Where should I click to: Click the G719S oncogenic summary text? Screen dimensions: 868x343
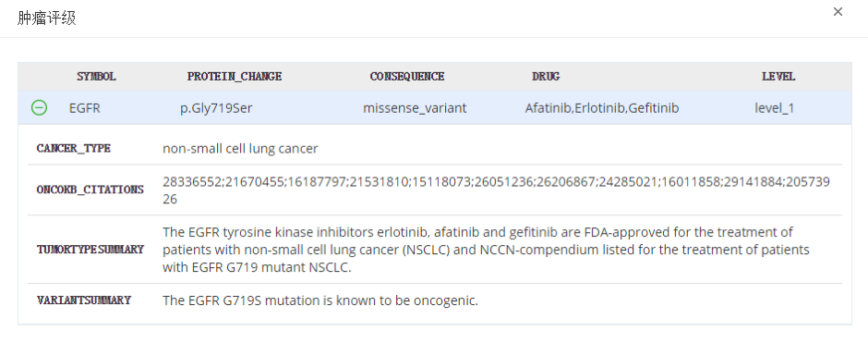(x=320, y=300)
